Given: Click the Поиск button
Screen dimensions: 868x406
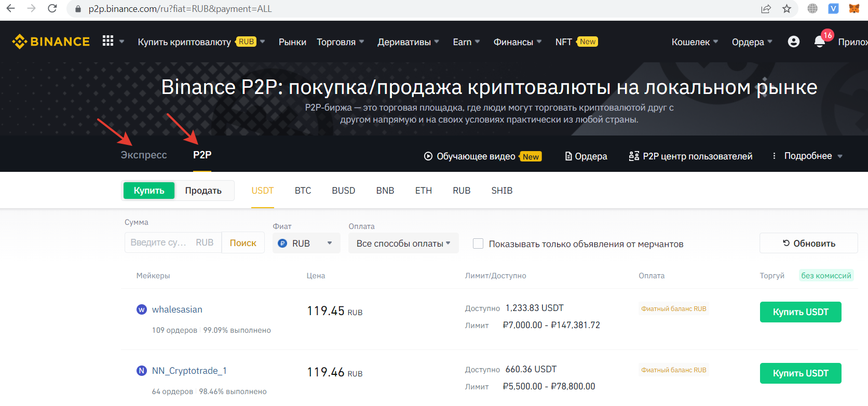Looking at the screenshot, I should (243, 242).
